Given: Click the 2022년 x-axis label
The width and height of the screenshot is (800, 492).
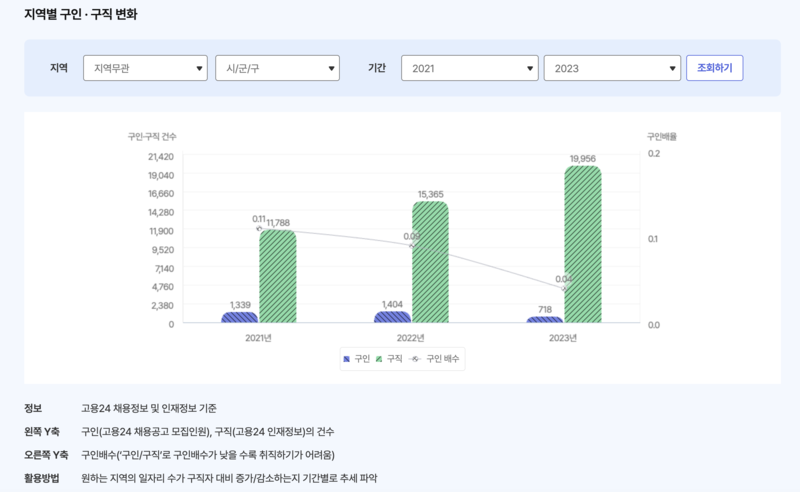Looking at the screenshot, I should 411,338.
